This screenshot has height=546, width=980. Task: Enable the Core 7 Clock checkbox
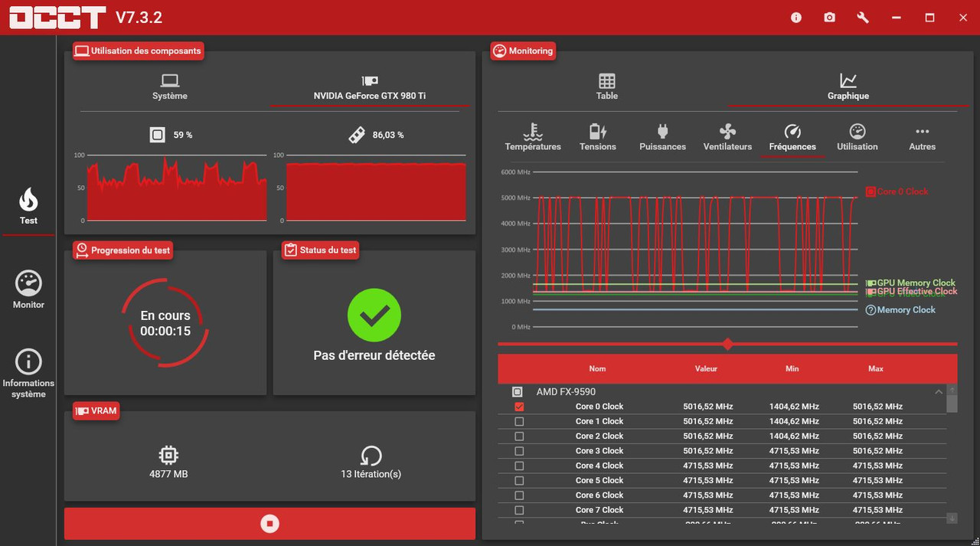point(519,510)
